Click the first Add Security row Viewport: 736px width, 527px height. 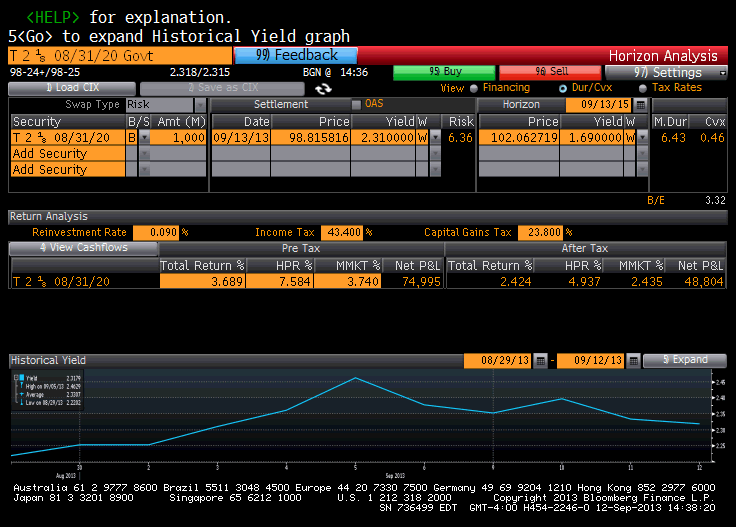(68, 153)
